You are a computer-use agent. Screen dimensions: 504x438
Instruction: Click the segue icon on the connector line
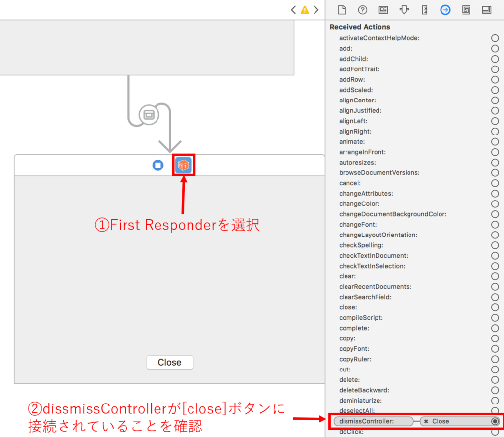tap(148, 114)
